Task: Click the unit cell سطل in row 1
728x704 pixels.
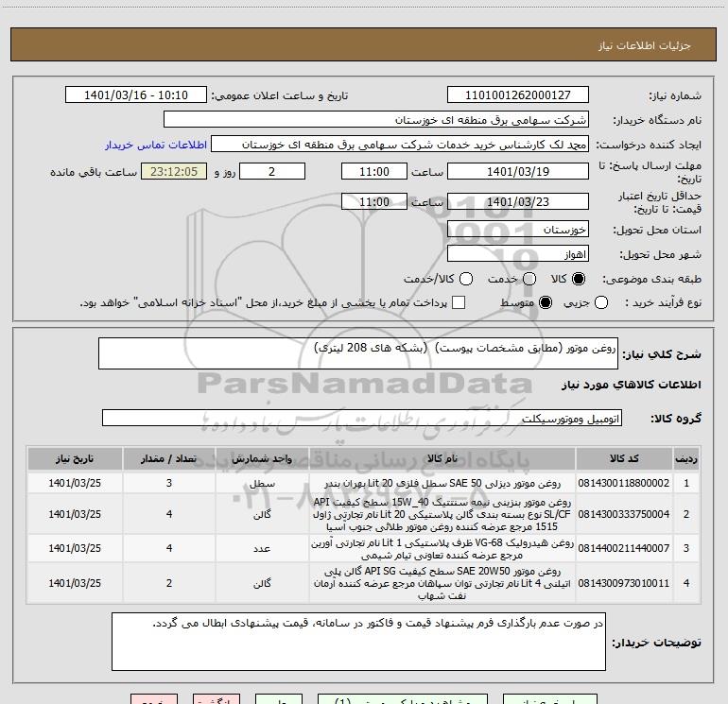Action: (262, 483)
